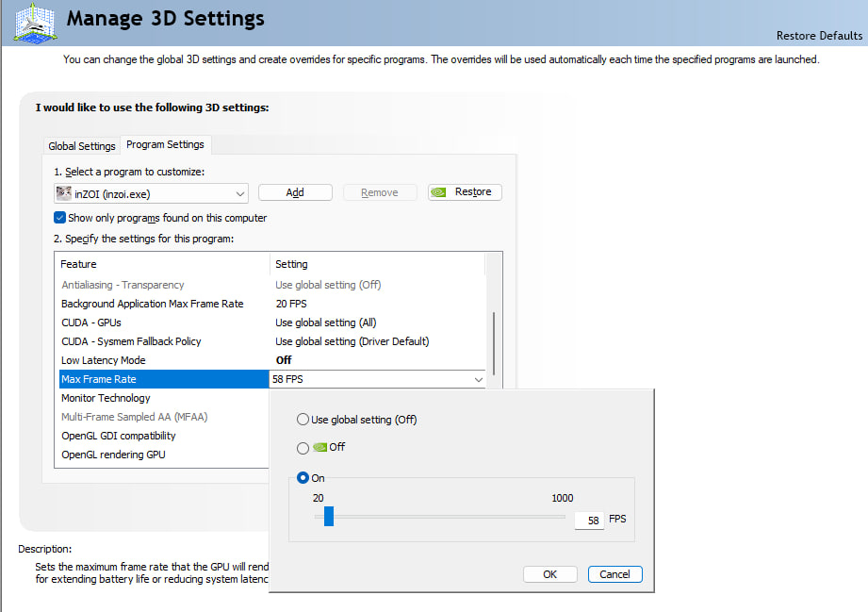868x612 pixels.
Task: Select Use global setting (Off) radio
Action: [x=303, y=420]
